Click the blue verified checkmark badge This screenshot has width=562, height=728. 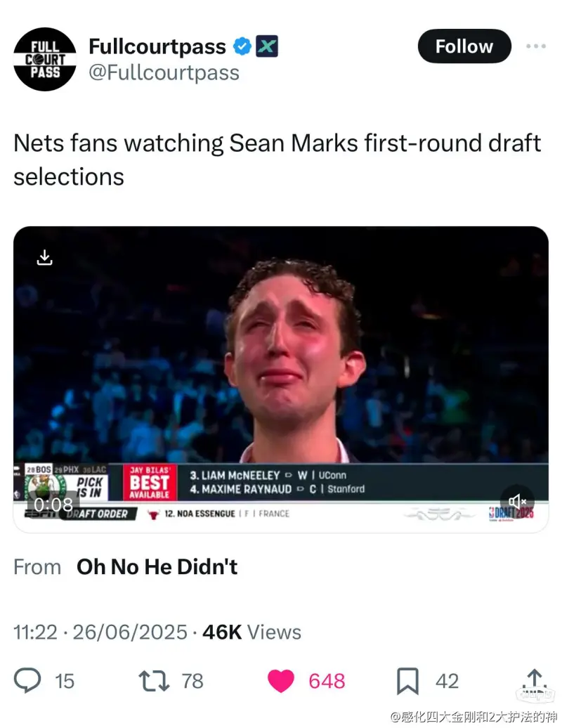(x=242, y=47)
